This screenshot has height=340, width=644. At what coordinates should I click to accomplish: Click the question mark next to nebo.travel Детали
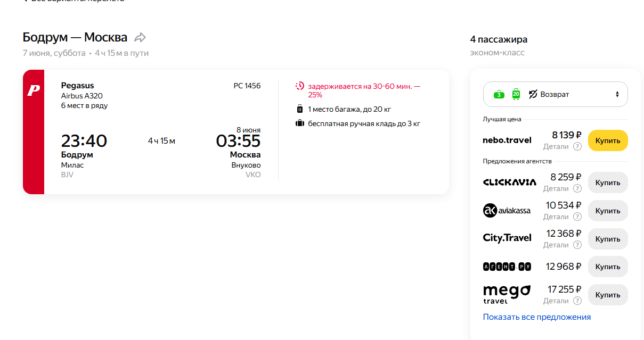pos(577,146)
